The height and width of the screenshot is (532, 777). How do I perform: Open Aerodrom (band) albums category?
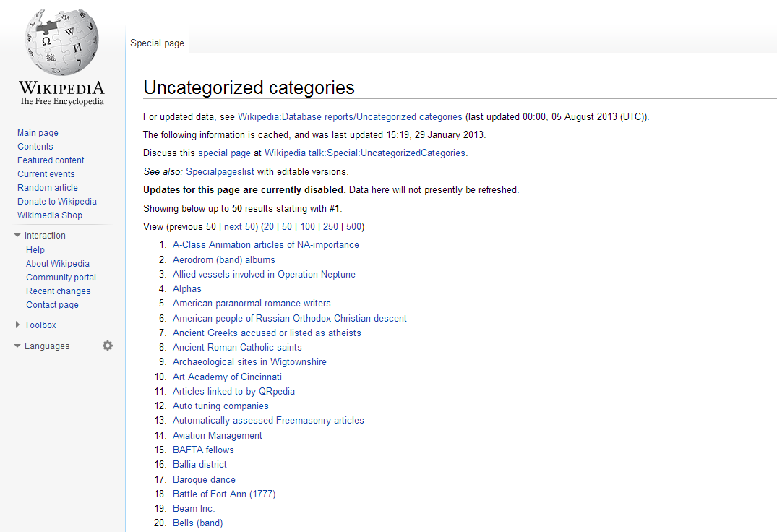[x=223, y=259]
